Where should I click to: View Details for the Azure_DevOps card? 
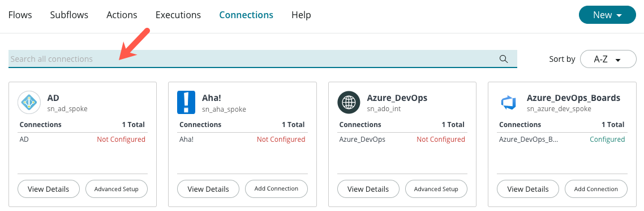[x=368, y=189]
